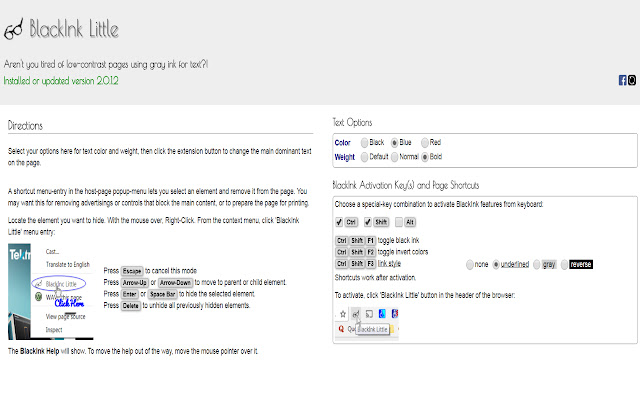Set link style to underlined
The width and height of the screenshot is (640, 400).
496,264
